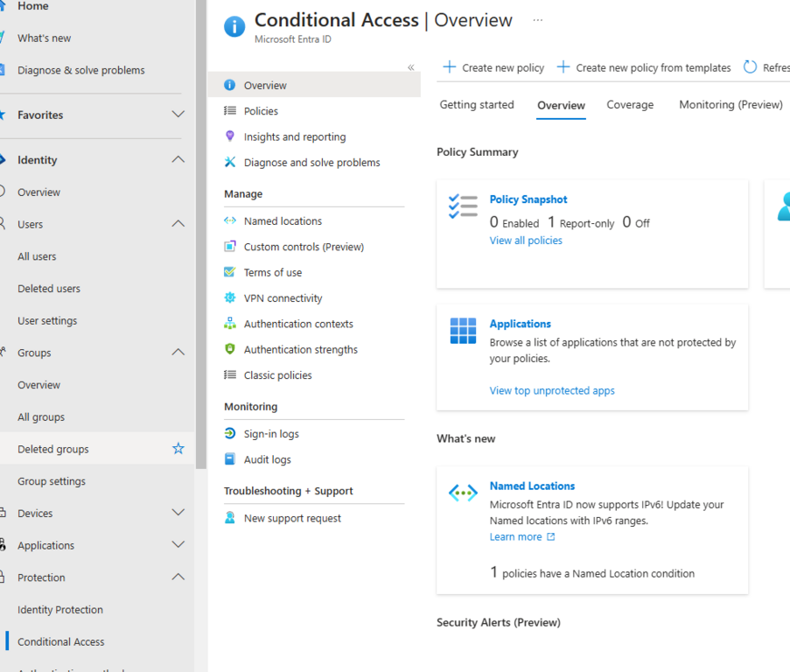The width and height of the screenshot is (790, 672).
Task: Click the Policies list icon
Action: [230, 111]
